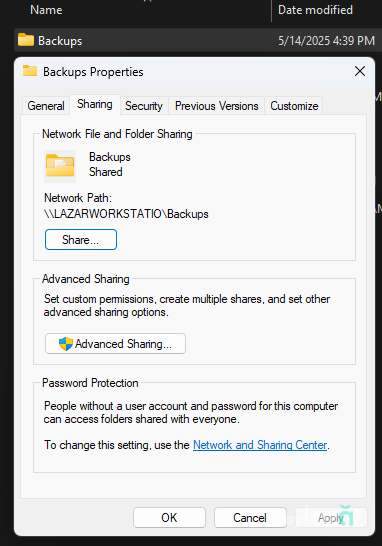
Task: Click the UAC shield icon on Advanced Sharing
Action: [65, 344]
